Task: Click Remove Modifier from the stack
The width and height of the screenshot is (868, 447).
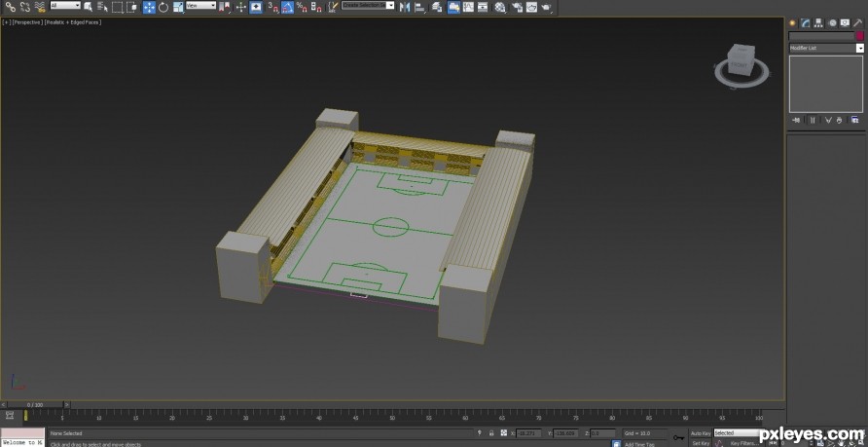Action: click(839, 120)
